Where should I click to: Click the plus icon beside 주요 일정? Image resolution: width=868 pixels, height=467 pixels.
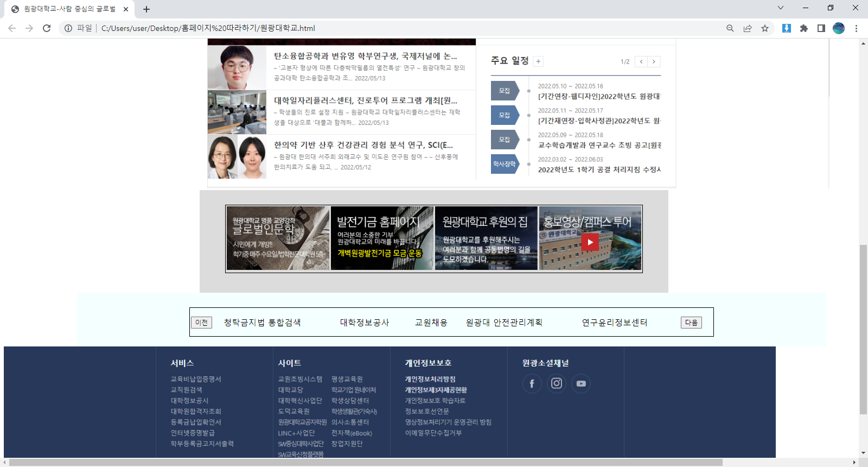point(538,61)
